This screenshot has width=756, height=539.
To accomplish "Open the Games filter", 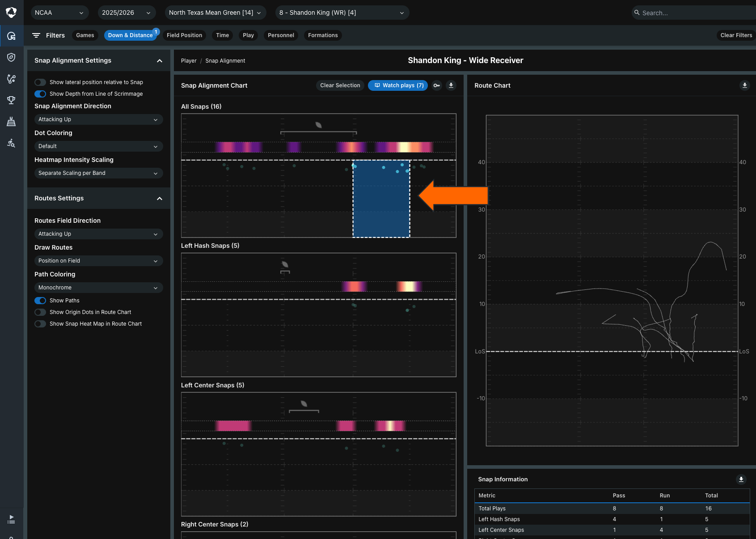I will point(85,35).
